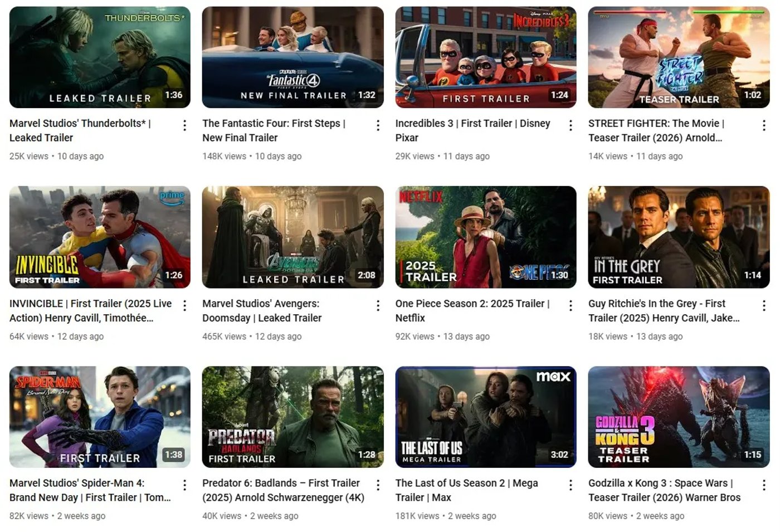Open the Predator 6 Badlands video title link
The width and height of the screenshot is (780, 532).
tap(281, 490)
